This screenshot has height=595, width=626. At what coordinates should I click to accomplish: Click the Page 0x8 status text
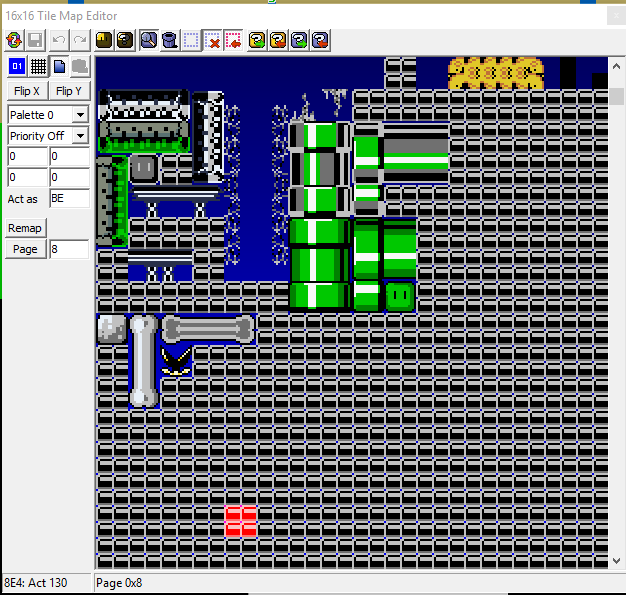coord(119,583)
